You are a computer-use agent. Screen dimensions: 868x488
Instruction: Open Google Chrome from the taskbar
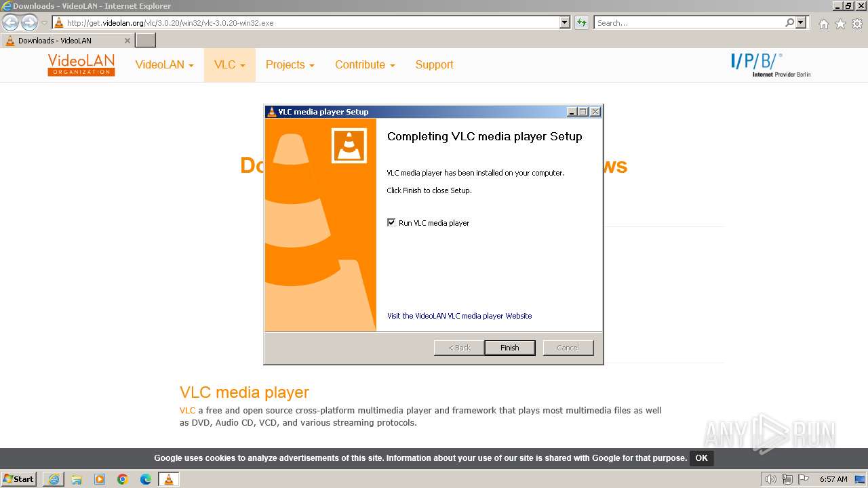tap(123, 479)
